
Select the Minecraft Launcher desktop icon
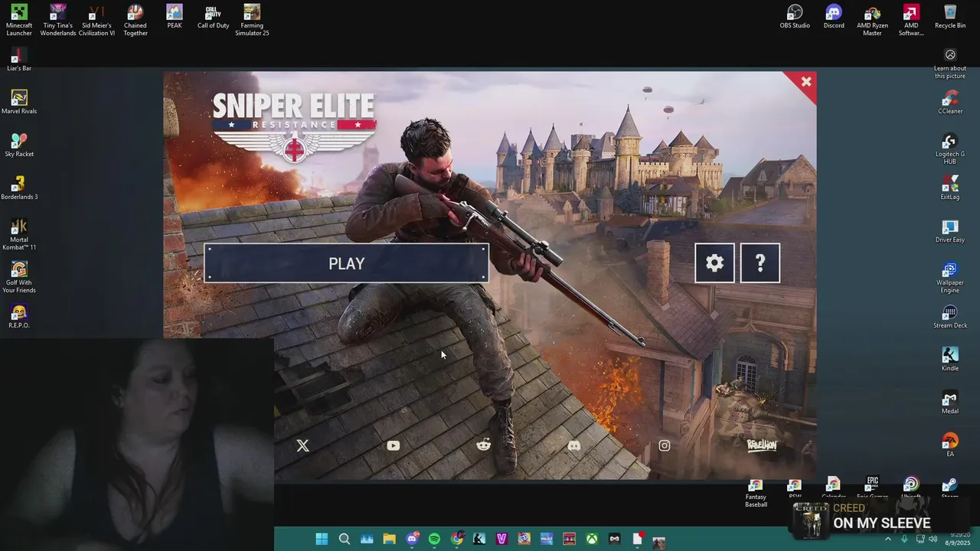click(19, 21)
